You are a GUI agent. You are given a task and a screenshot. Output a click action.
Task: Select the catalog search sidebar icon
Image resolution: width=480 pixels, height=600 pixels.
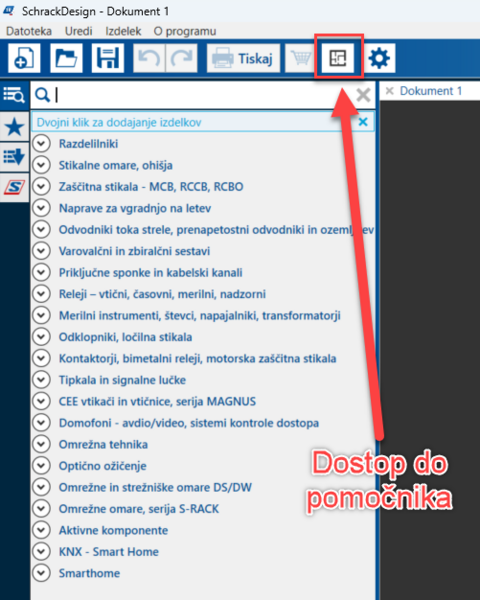pos(14,95)
